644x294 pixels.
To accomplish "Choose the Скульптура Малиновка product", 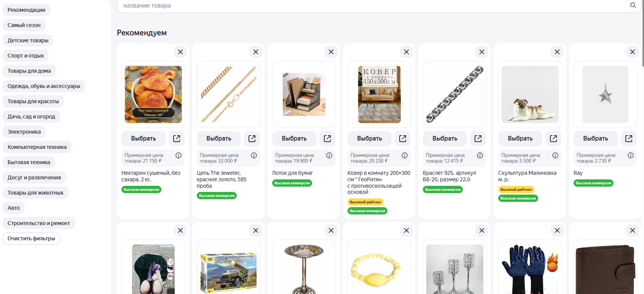I will click(520, 138).
